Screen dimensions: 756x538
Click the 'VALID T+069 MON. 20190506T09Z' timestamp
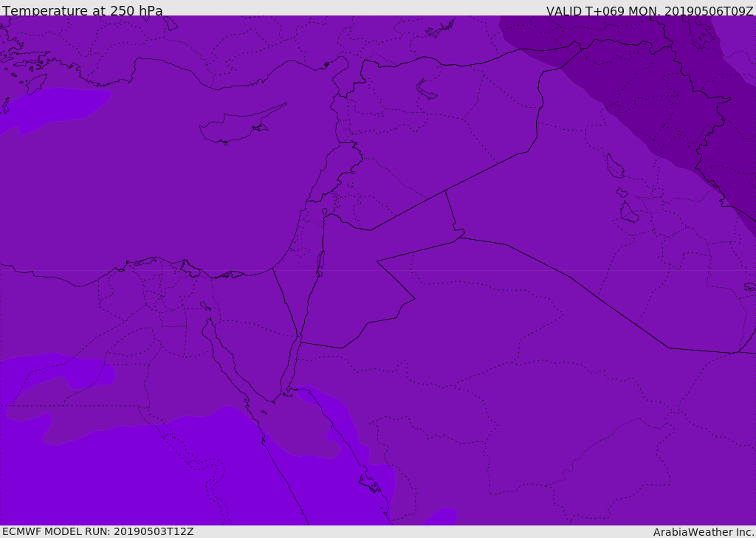(x=650, y=10)
